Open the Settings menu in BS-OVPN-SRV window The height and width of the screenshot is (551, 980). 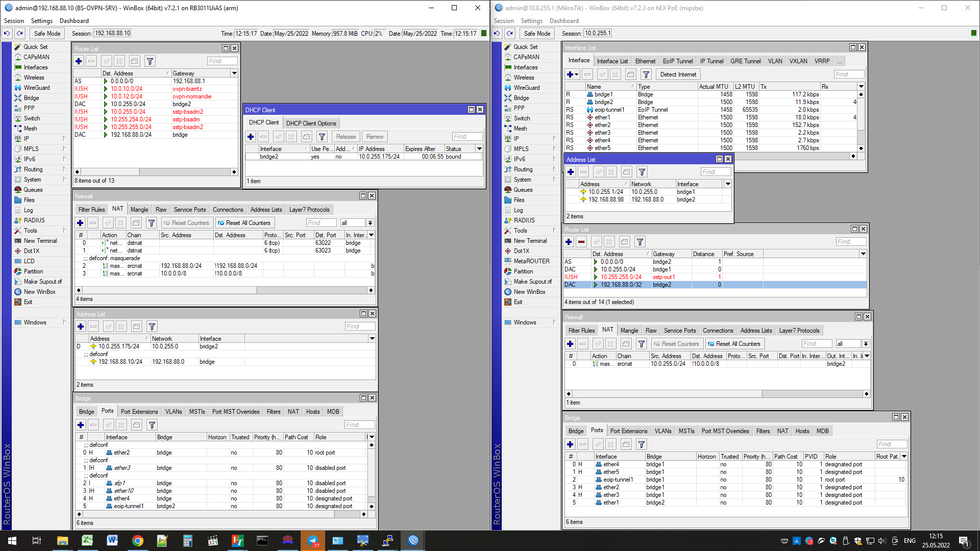coord(42,21)
